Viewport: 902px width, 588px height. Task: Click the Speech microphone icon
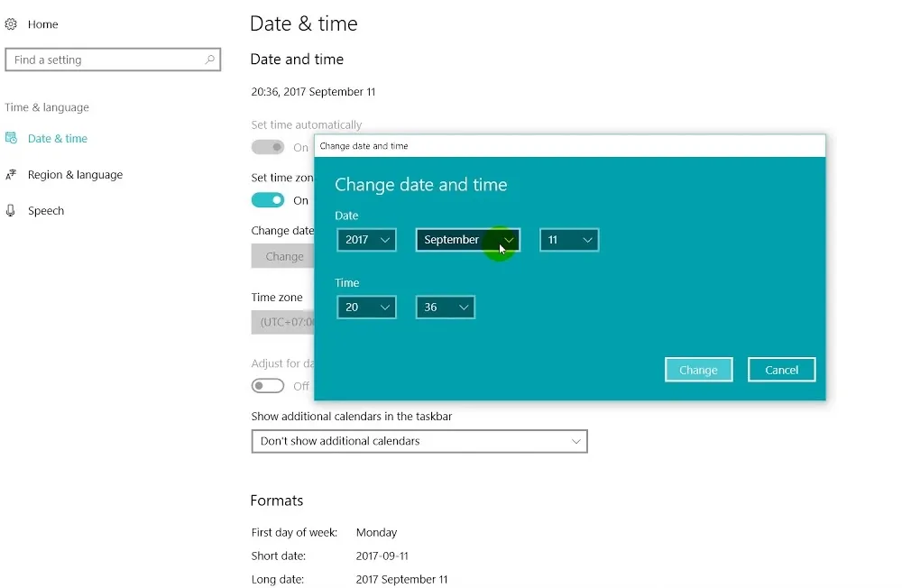[x=12, y=210]
